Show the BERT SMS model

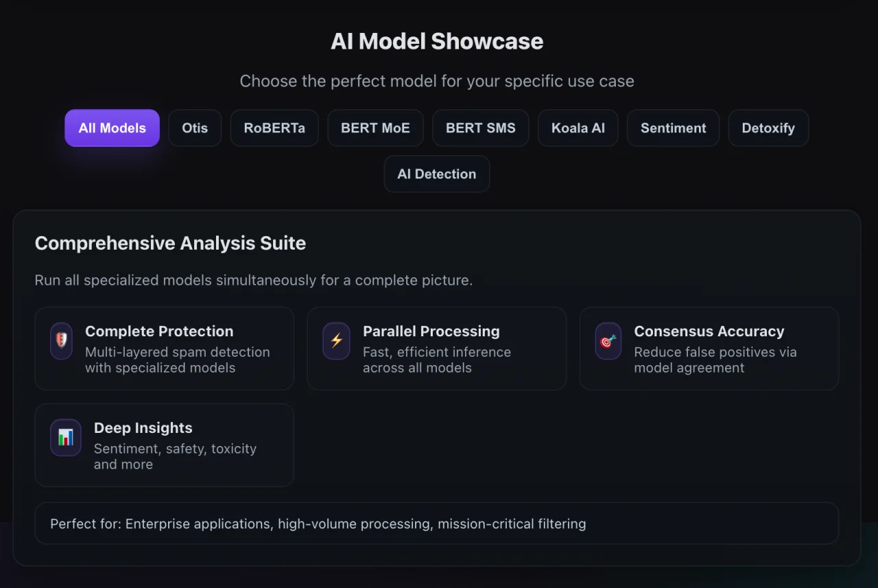480,128
